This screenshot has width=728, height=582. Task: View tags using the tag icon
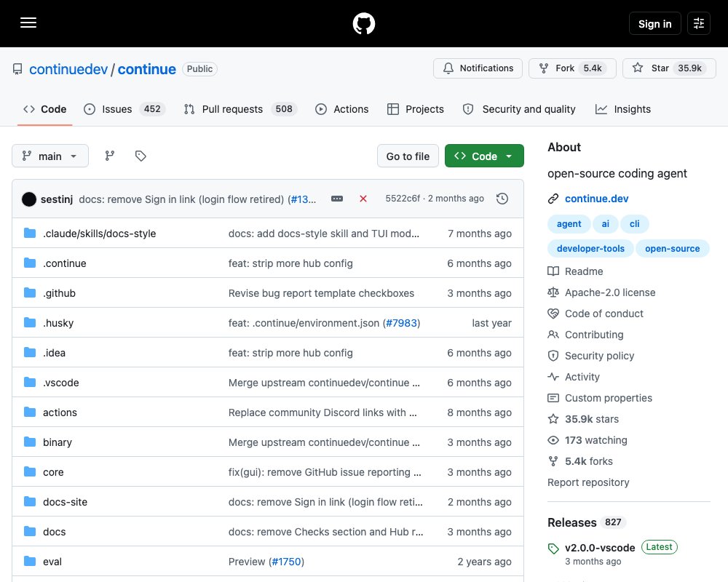point(141,156)
